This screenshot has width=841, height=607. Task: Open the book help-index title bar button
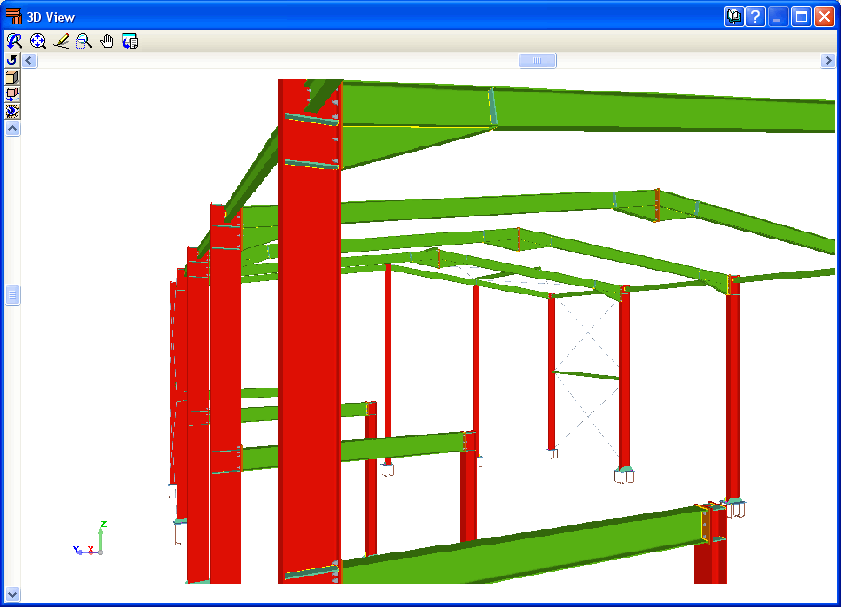point(734,17)
